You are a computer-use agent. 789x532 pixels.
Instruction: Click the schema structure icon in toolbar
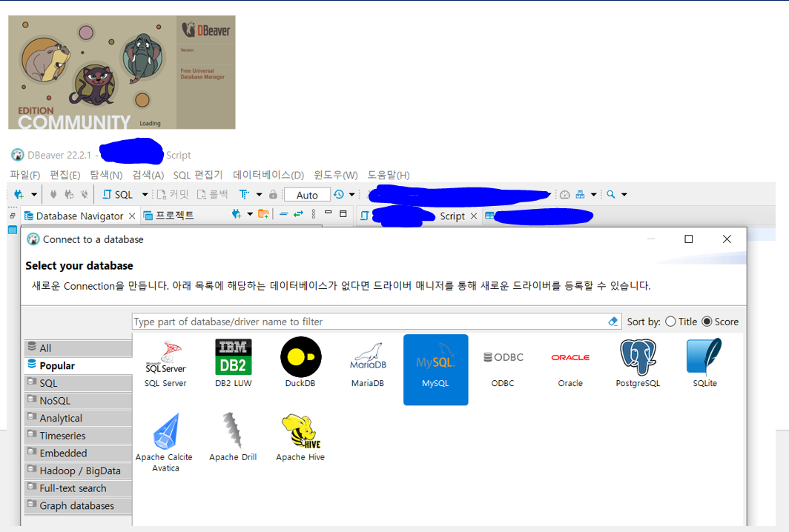click(580, 194)
